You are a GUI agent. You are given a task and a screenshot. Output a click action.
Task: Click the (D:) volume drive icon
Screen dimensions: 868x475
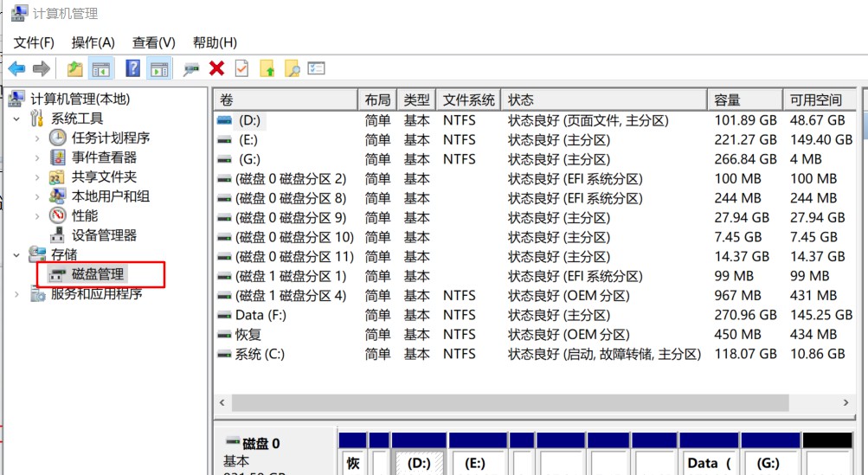coord(224,120)
